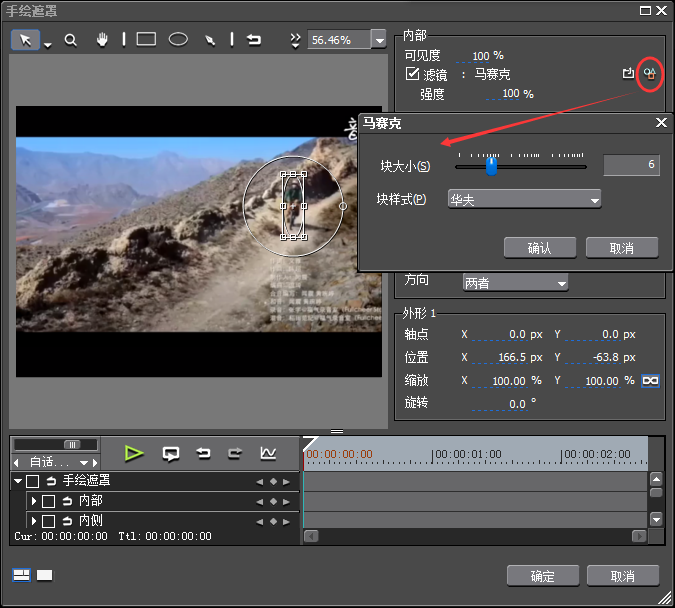Click the 块大小 block size slider handle
The width and height of the screenshot is (675, 608).
pyautogui.click(x=491, y=166)
